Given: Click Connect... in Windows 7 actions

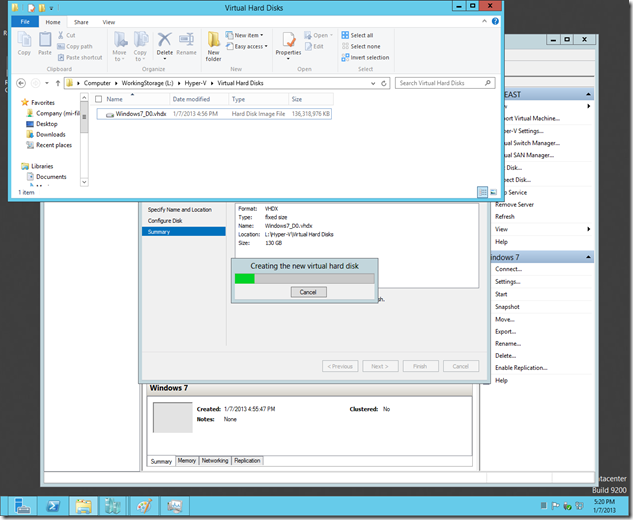Looking at the screenshot, I should [508, 269].
